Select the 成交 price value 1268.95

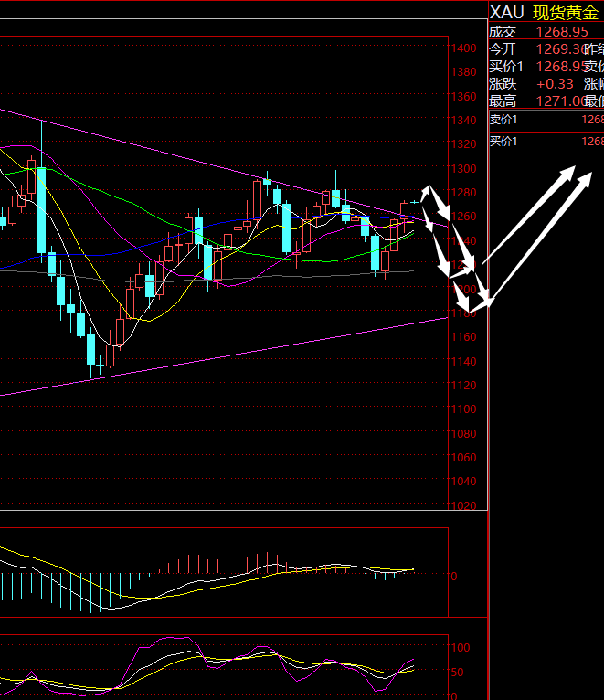click(562, 32)
